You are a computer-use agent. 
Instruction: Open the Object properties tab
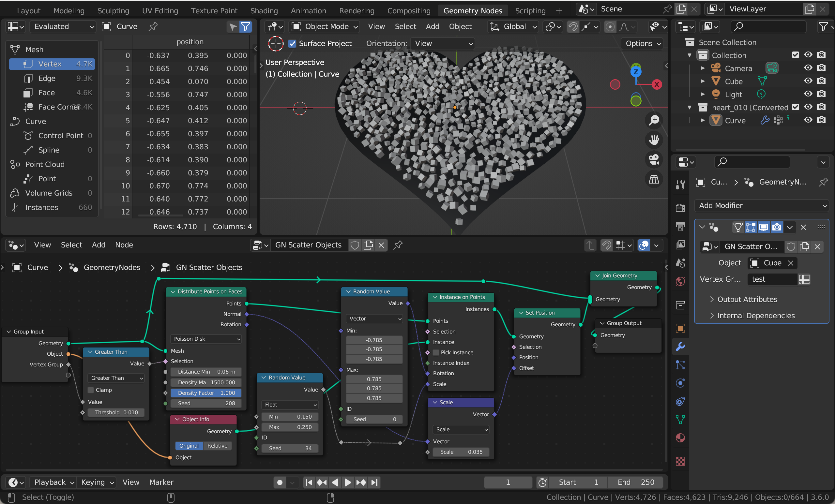click(680, 328)
